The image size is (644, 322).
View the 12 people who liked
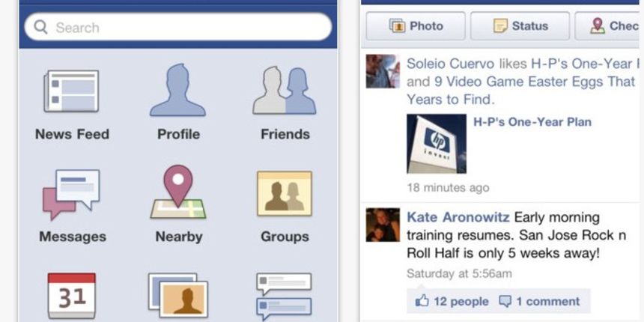[x=452, y=301]
